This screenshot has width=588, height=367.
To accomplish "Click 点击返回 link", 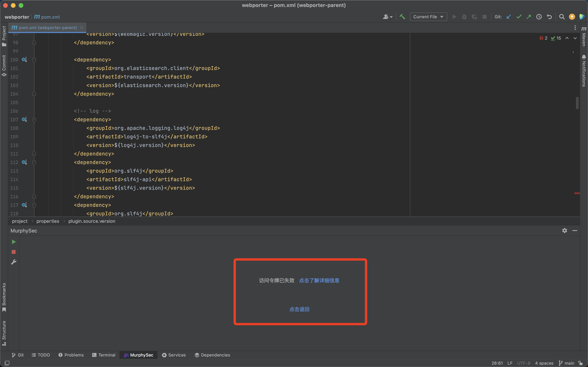I will tap(299, 309).
